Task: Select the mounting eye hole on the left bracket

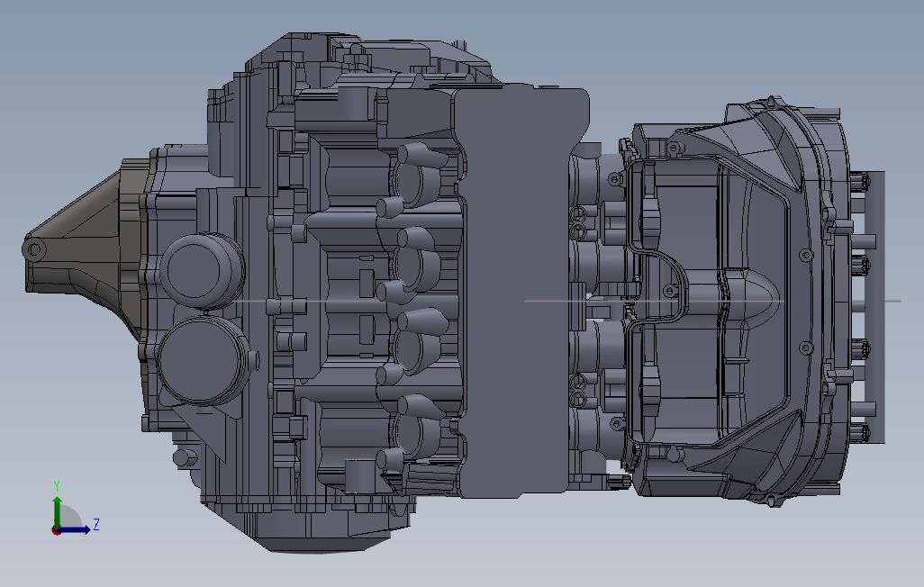Action: (34, 250)
